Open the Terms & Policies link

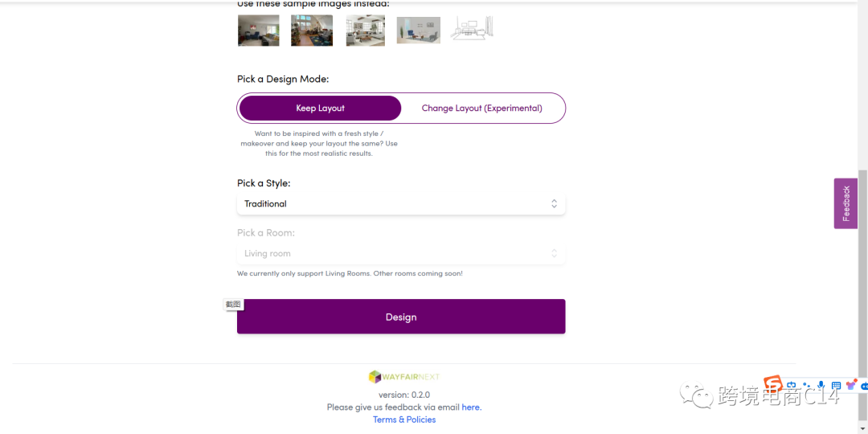click(404, 420)
